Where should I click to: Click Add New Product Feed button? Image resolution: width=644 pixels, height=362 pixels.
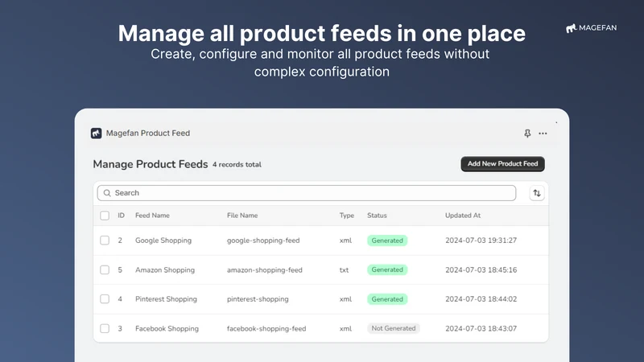502,164
